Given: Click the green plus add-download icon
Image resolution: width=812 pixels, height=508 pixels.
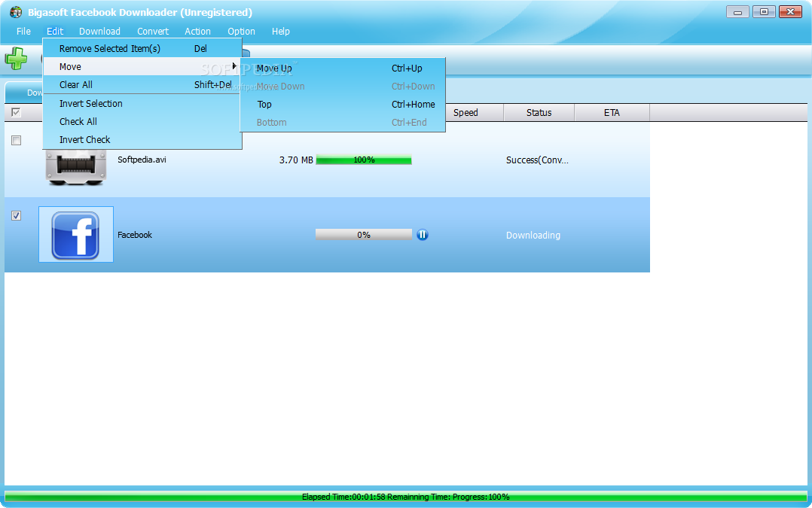Looking at the screenshot, I should coord(16,59).
